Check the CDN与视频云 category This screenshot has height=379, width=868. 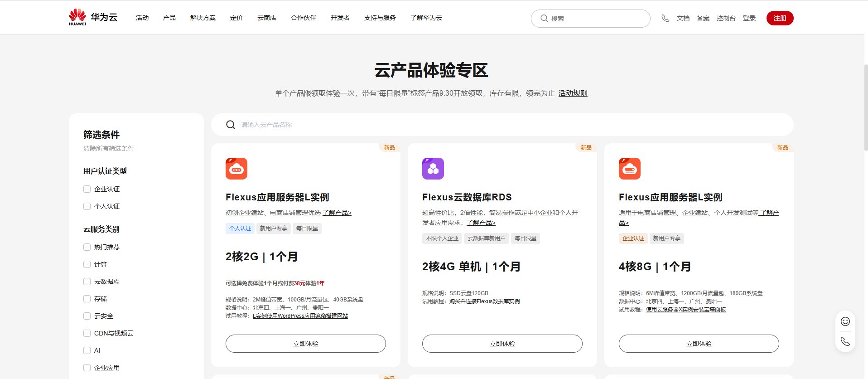coord(87,333)
